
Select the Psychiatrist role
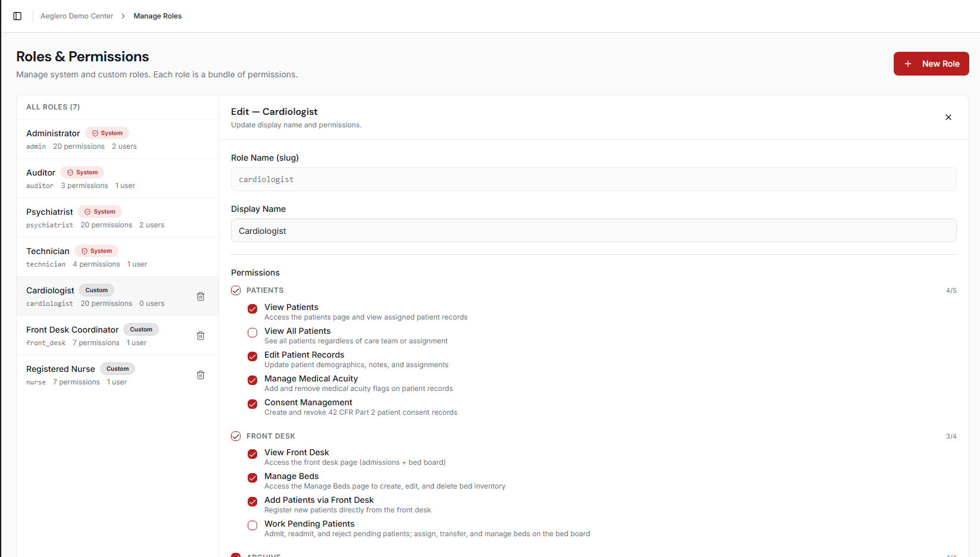[x=117, y=218]
